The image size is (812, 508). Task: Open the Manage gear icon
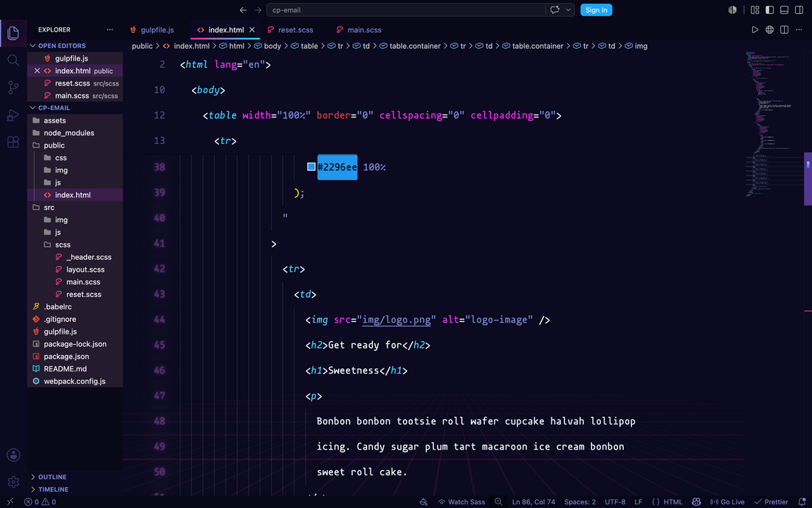click(x=13, y=482)
